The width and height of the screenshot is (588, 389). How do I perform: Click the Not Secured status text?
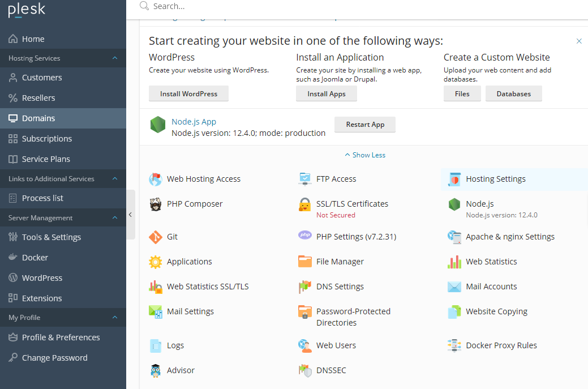click(x=336, y=215)
